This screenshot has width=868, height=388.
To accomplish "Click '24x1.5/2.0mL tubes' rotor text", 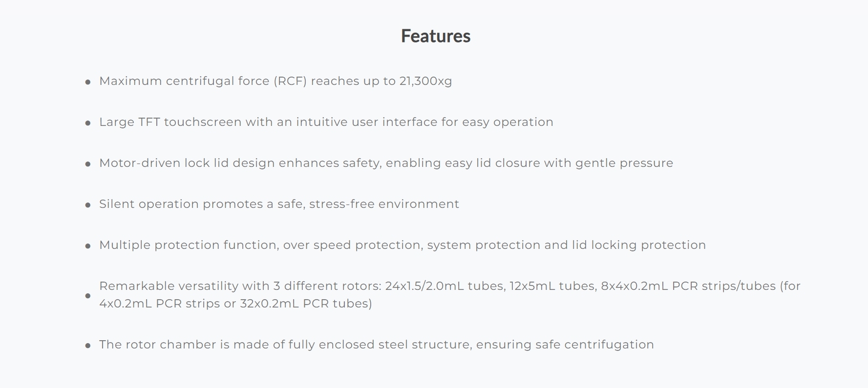I will point(445,286).
